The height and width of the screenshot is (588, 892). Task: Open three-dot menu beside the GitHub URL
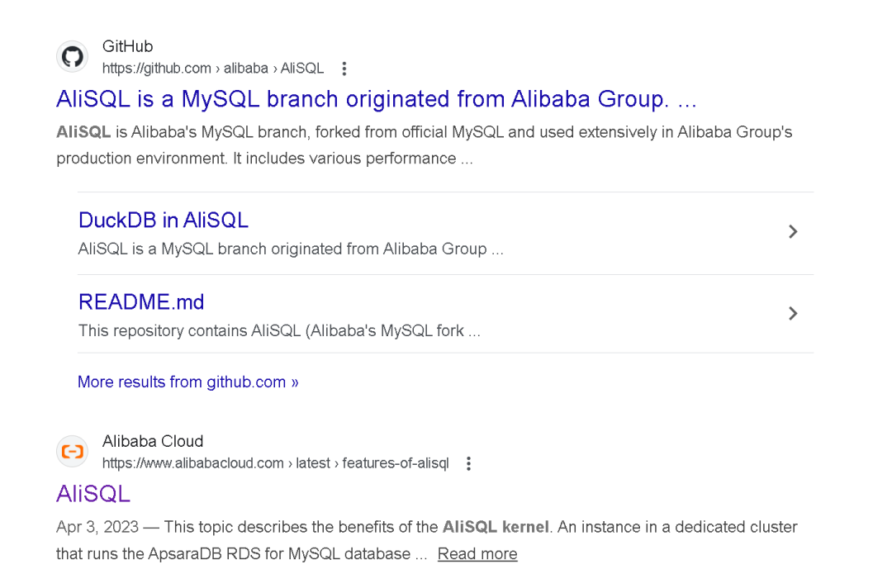[x=344, y=69]
